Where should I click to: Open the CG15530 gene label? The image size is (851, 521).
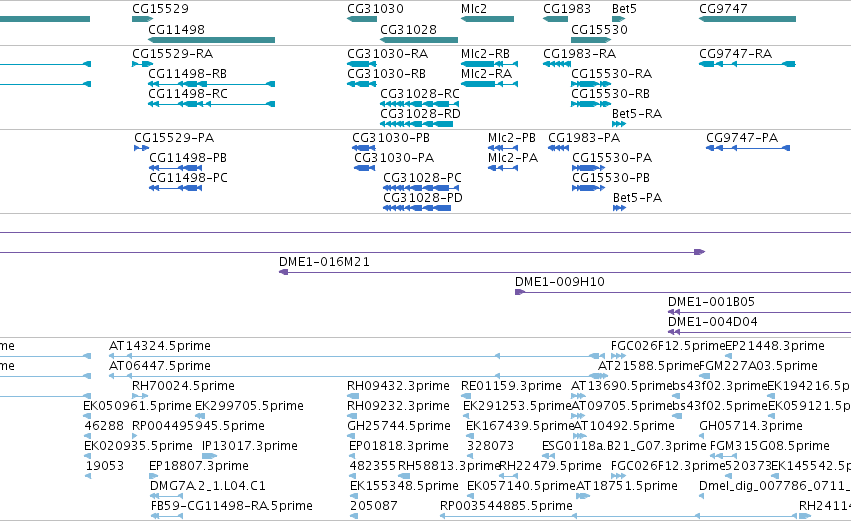click(x=599, y=29)
